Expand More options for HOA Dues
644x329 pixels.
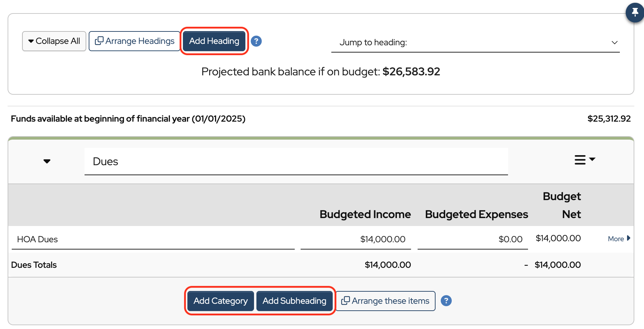coord(619,239)
